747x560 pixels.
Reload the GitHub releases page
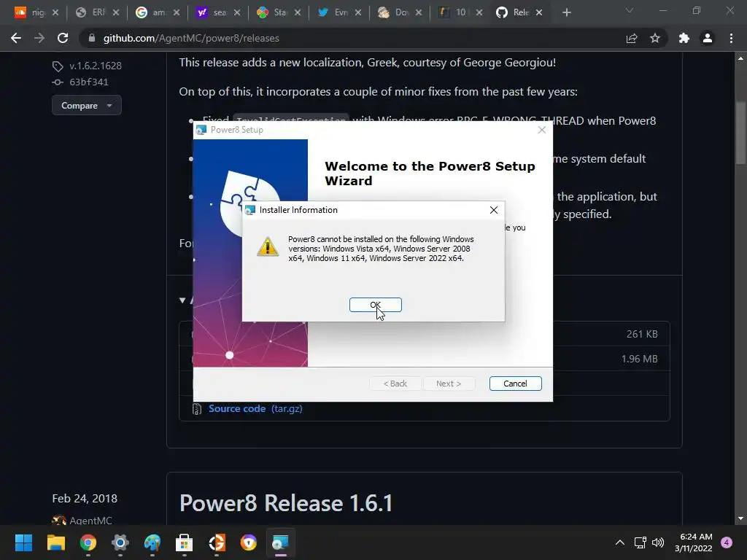63,38
